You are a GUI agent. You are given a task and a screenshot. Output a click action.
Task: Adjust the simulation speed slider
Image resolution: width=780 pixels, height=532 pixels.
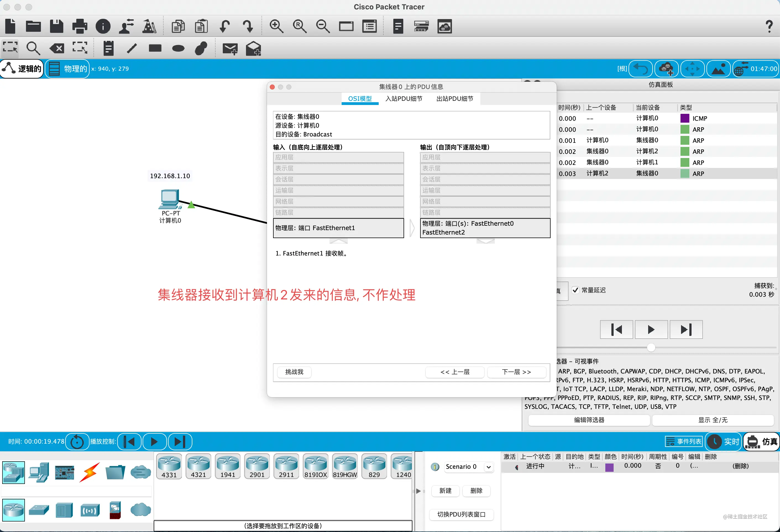651,347
